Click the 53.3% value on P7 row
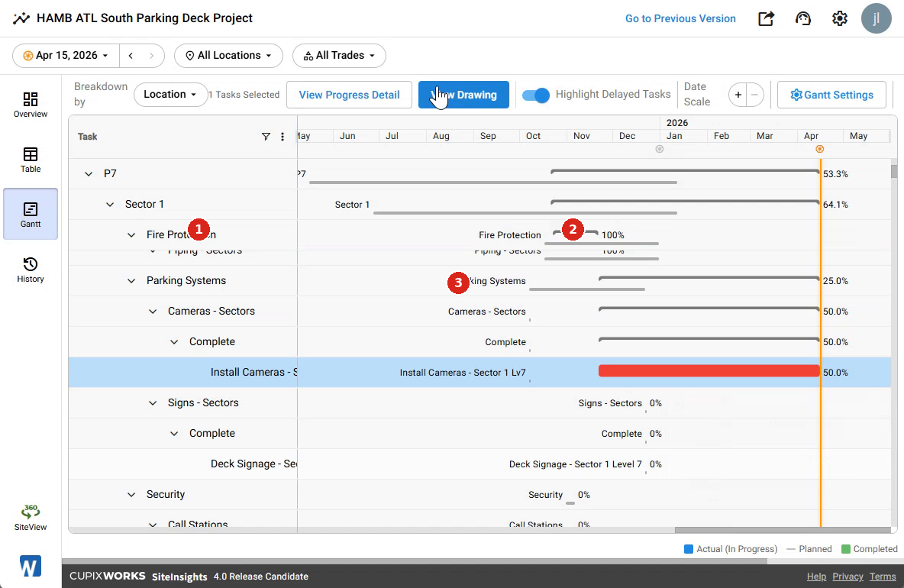This screenshot has width=904, height=588. (x=835, y=174)
